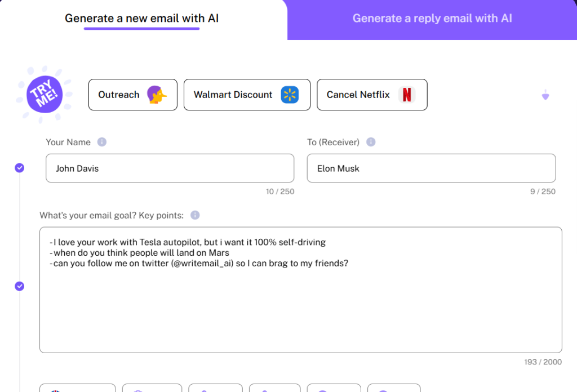577x392 pixels.
Task: Switch to Generate a new email with AI tab
Action: 141,19
